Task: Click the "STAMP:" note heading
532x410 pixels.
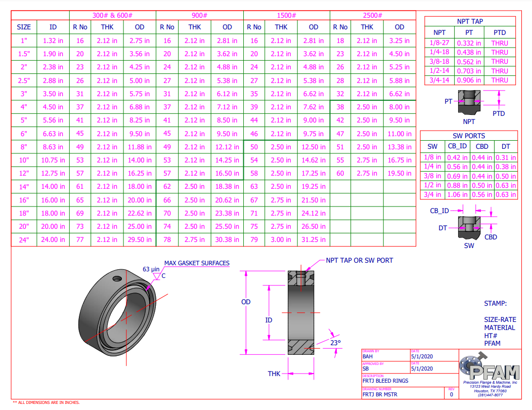Action: point(495,304)
